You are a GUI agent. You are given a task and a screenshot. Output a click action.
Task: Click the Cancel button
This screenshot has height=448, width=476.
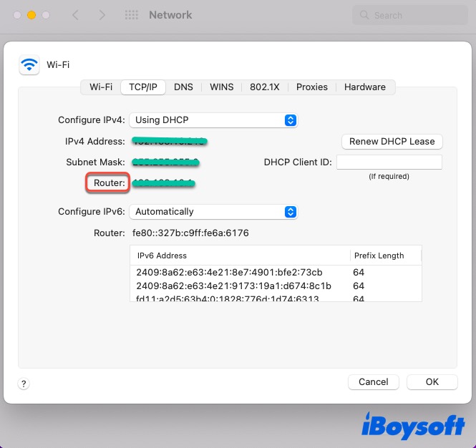click(x=373, y=382)
